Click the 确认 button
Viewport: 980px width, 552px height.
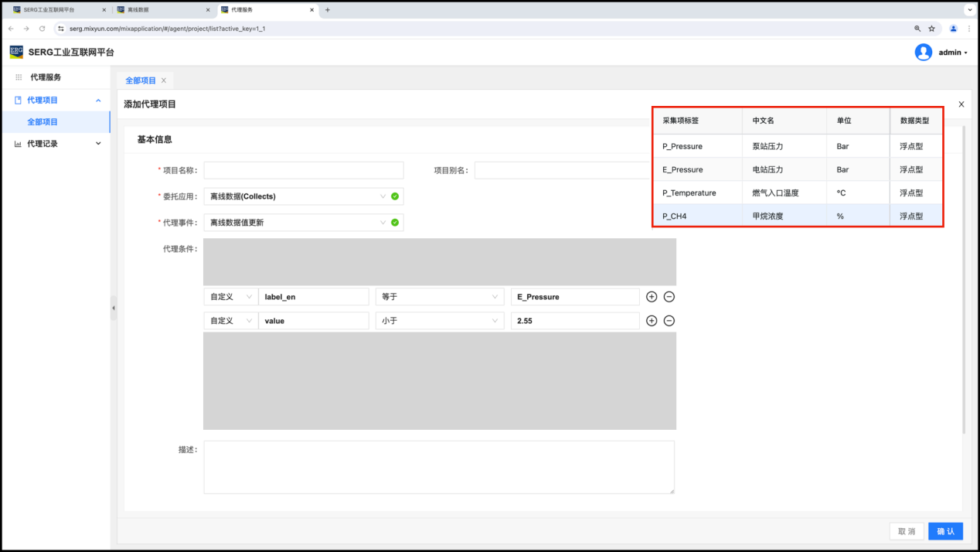tap(945, 531)
